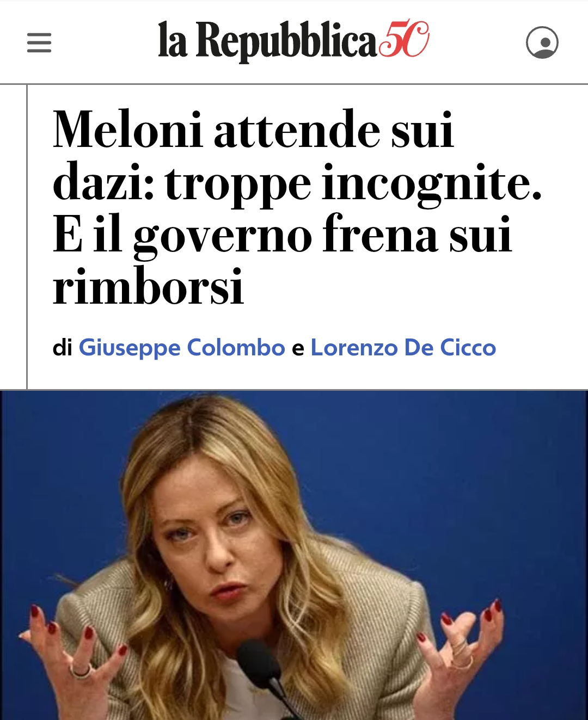The image size is (588, 720).
Task: Open the article's main photo
Action: coord(294,555)
